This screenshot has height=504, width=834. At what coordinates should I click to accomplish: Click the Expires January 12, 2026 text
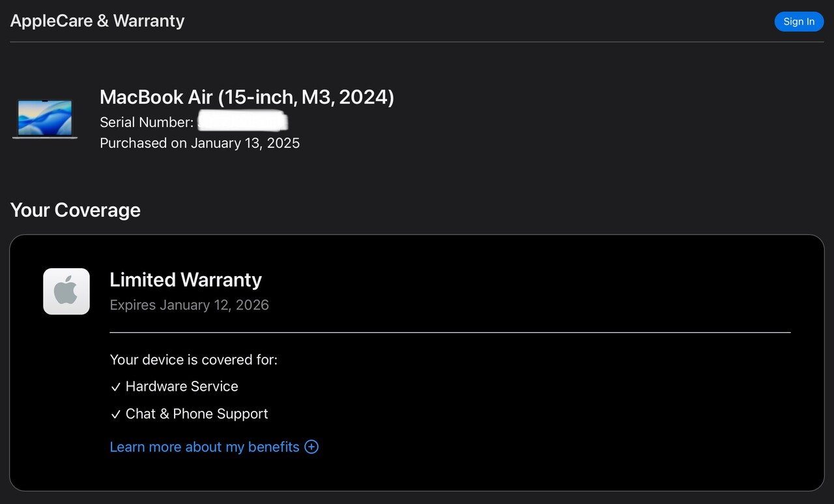(x=189, y=305)
